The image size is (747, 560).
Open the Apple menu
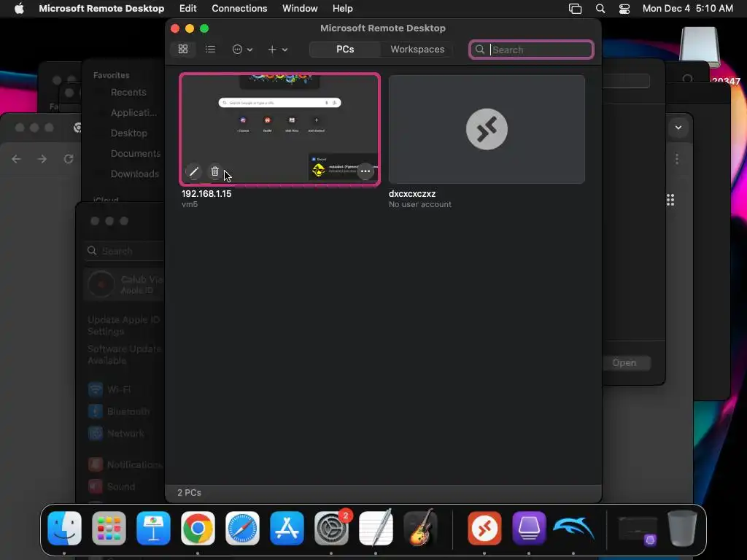19,8
